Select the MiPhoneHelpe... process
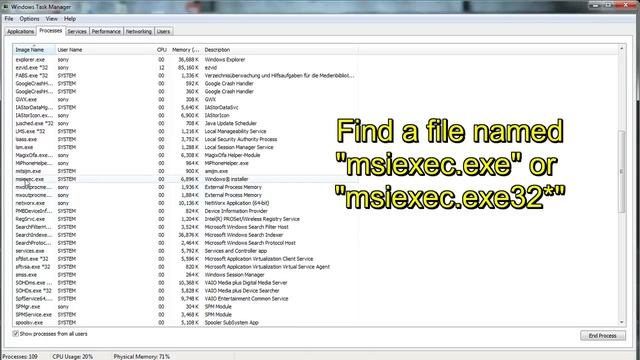This screenshot has height=360, width=640. 185,163
